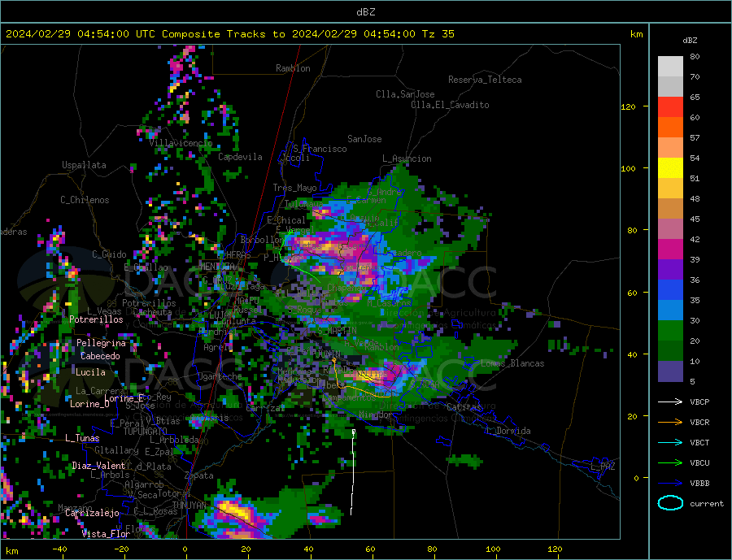Click the blue VBBB arrow in legend
Screen dimensions: 732x560
coord(670,484)
